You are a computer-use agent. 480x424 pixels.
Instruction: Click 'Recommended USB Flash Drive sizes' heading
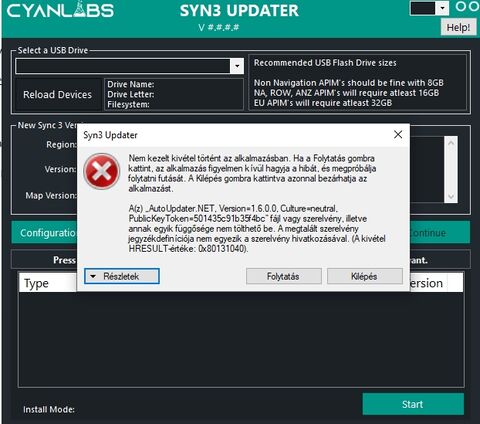pos(325,63)
